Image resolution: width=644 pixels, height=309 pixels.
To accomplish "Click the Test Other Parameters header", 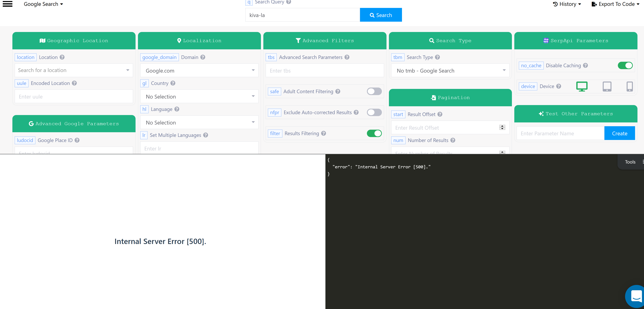I will 576,114.
